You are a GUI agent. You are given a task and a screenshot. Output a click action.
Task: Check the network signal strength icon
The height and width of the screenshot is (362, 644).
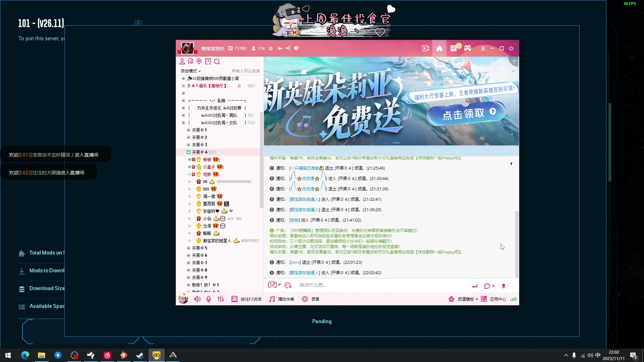tap(513, 299)
